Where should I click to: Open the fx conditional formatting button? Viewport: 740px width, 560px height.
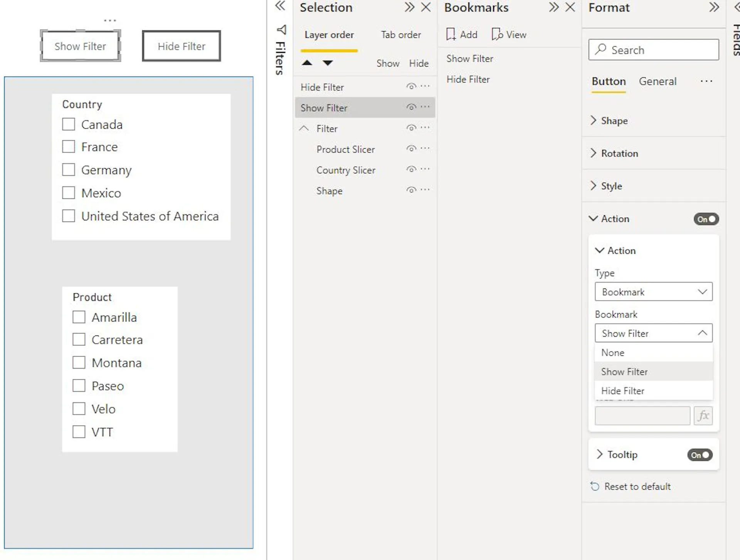(703, 416)
